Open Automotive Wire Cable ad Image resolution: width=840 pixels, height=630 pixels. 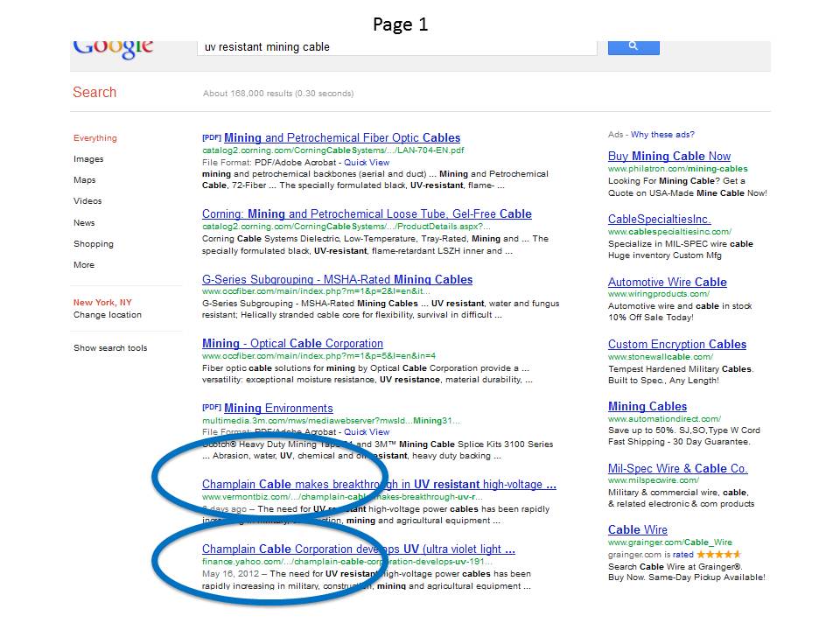pyautogui.click(x=667, y=282)
